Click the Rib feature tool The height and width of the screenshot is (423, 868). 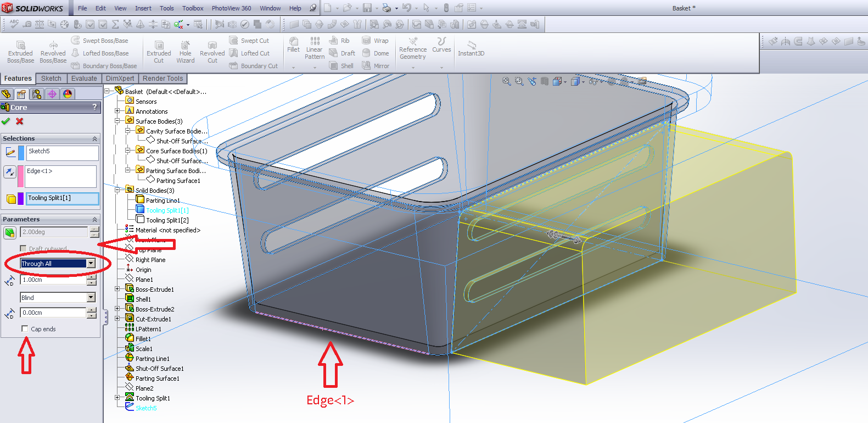pyautogui.click(x=339, y=41)
